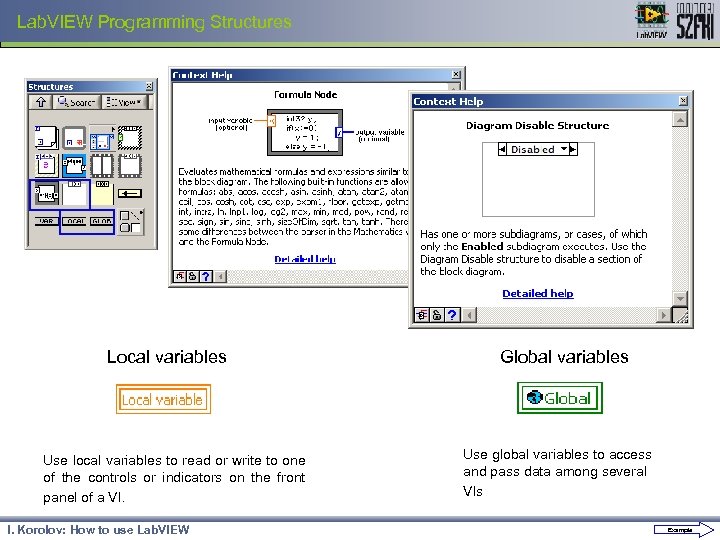Select the Local Variable palette icon
Viewport: 720px width, 540px height.
tap(74, 221)
